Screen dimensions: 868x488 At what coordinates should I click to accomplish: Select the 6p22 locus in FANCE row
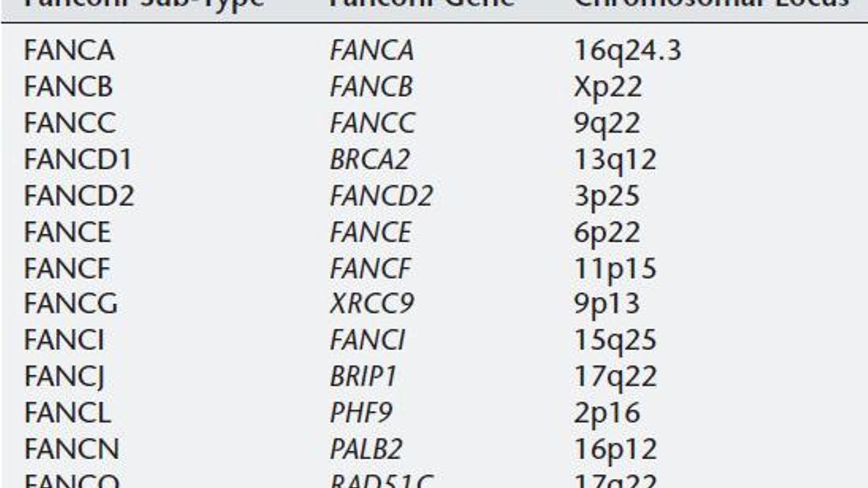tap(607, 232)
